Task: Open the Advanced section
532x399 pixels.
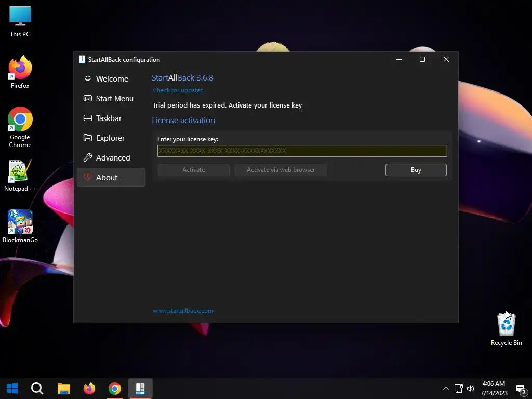Action: [x=111, y=157]
